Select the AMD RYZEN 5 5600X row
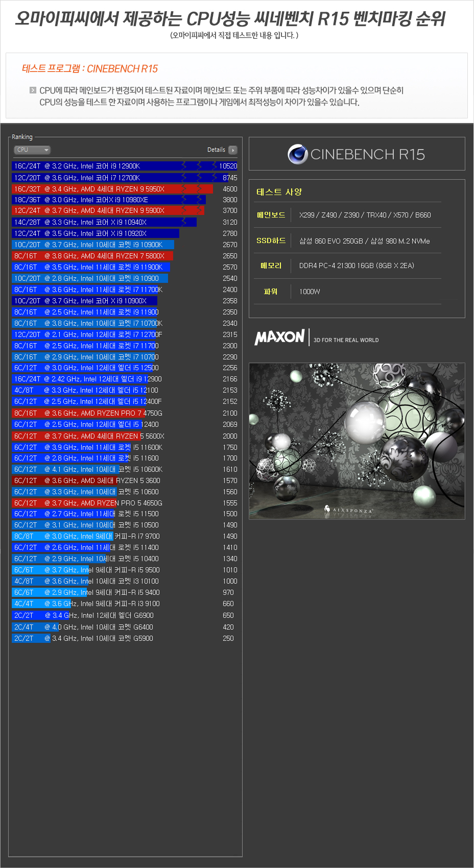This screenshot has height=868, width=474. (125, 436)
